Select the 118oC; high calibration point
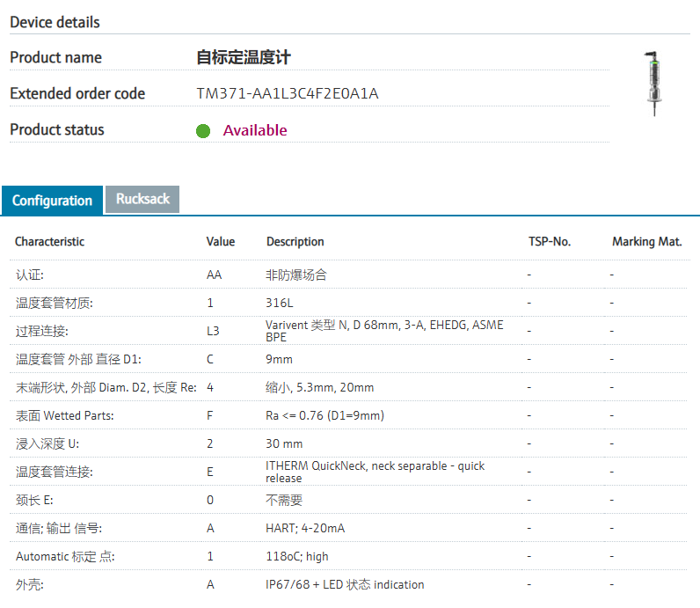This screenshot has width=700, height=608. point(297,556)
